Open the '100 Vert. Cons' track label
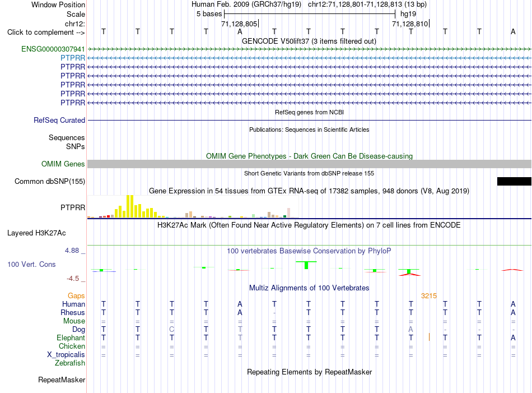This screenshot has width=532, height=393. [31, 264]
